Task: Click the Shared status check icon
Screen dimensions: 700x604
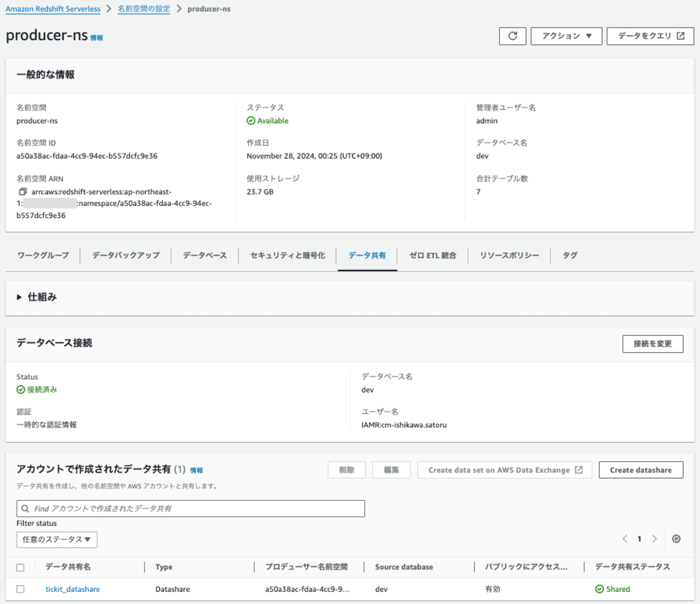Action: (599, 589)
